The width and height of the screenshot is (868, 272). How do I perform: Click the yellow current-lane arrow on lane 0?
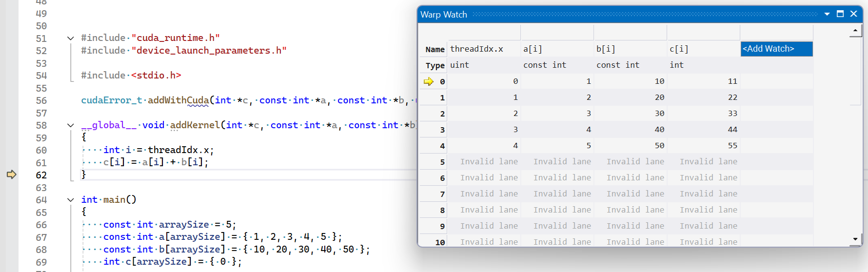(x=429, y=81)
